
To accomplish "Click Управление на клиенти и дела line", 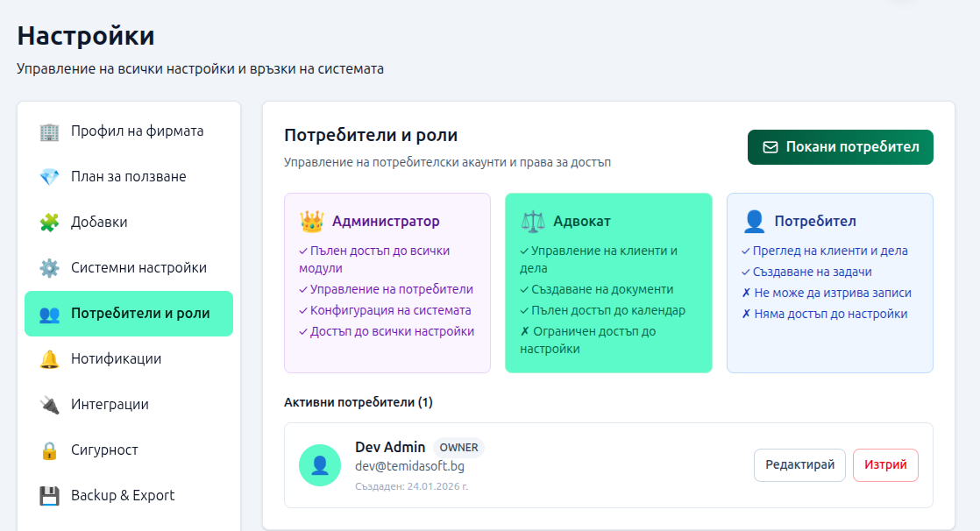I will [599, 259].
